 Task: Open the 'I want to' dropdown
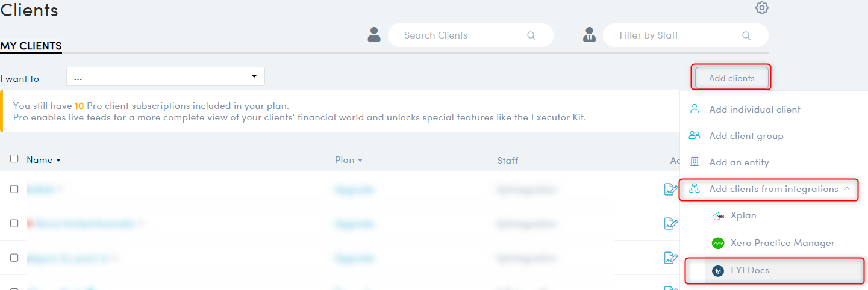point(166,76)
